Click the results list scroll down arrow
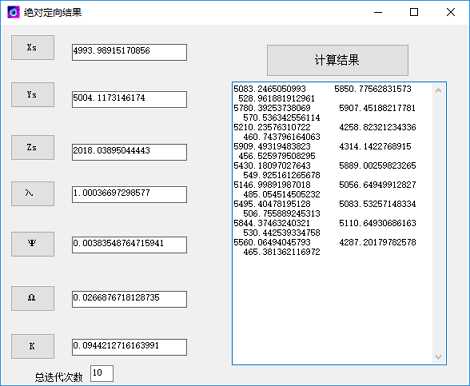Image resolution: width=470 pixels, height=386 pixels. pyautogui.click(x=438, y=356)
